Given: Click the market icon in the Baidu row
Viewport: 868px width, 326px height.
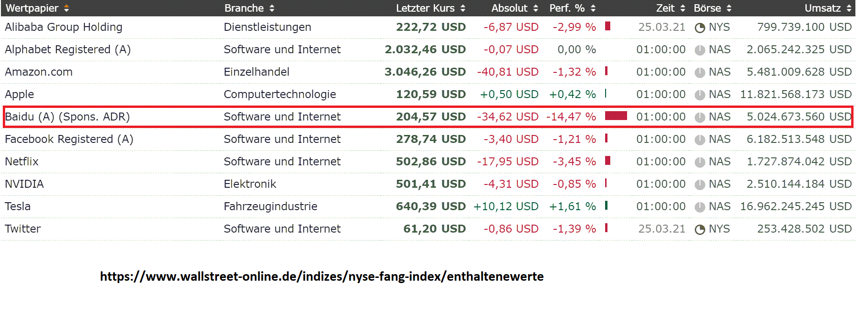Looking at the screenshot, I should pos(699,118).
